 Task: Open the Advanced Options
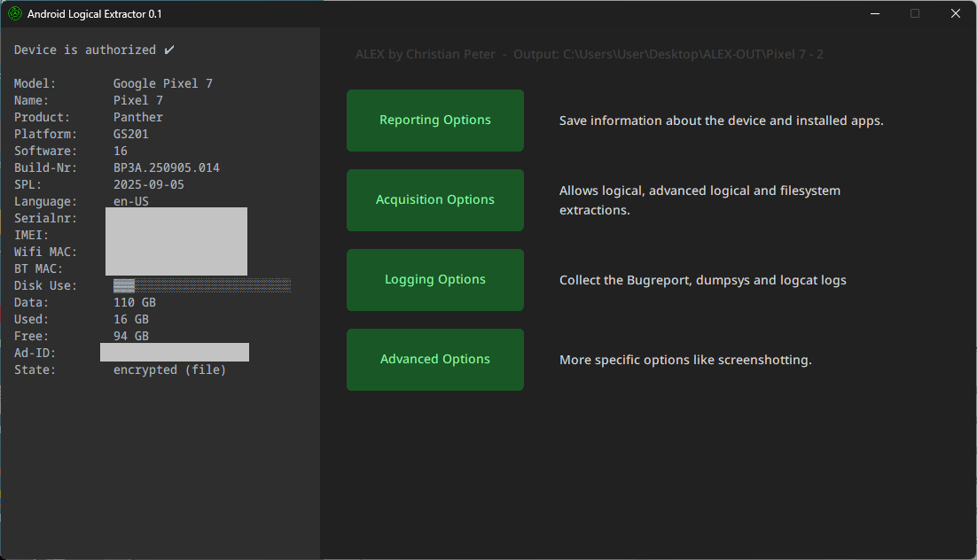[434, 359]
